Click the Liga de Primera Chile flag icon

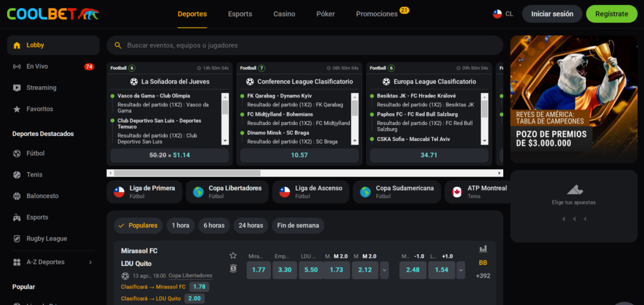(x=119, y=192)
